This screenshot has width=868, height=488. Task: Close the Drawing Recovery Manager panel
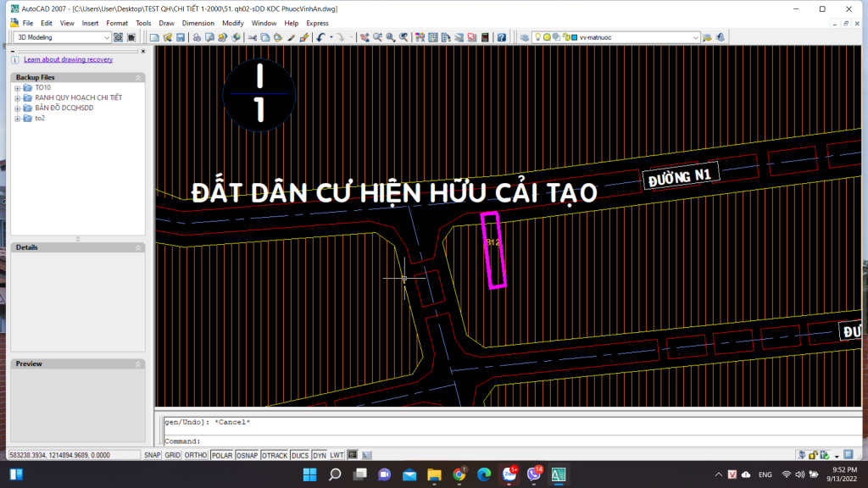click(142, 51)
